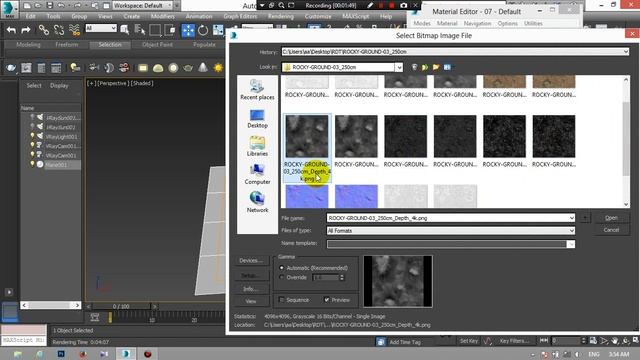Toggle light bulb for VRayLight001 in scene list
Viewport: 640px width, 360px height.
(x=32, y=136)
